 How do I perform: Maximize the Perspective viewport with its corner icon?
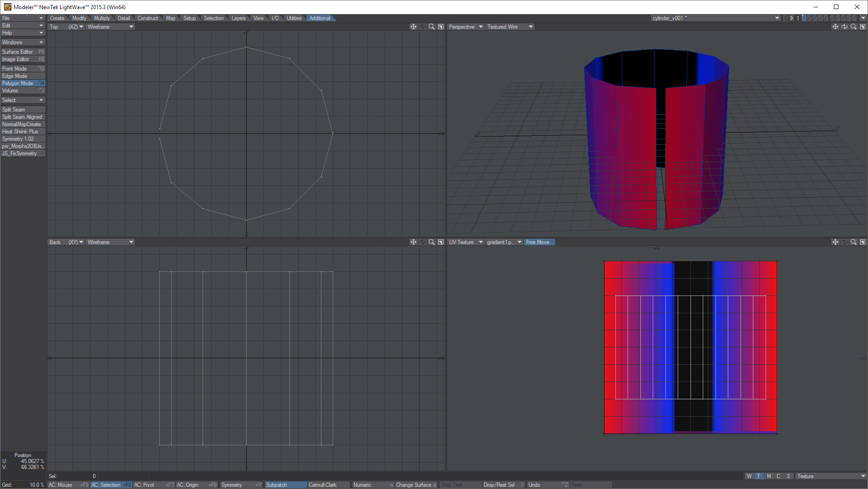pos(863,27)
